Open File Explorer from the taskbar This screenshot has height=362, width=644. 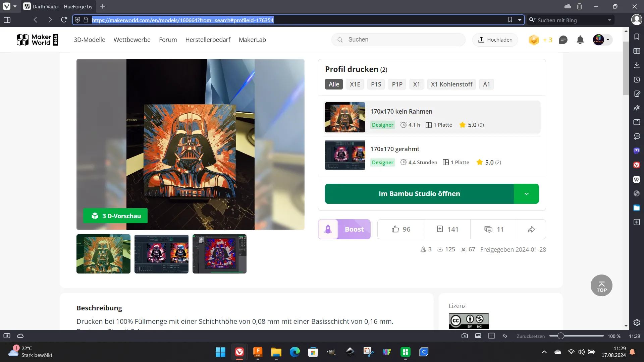click(x=276, y=352)
